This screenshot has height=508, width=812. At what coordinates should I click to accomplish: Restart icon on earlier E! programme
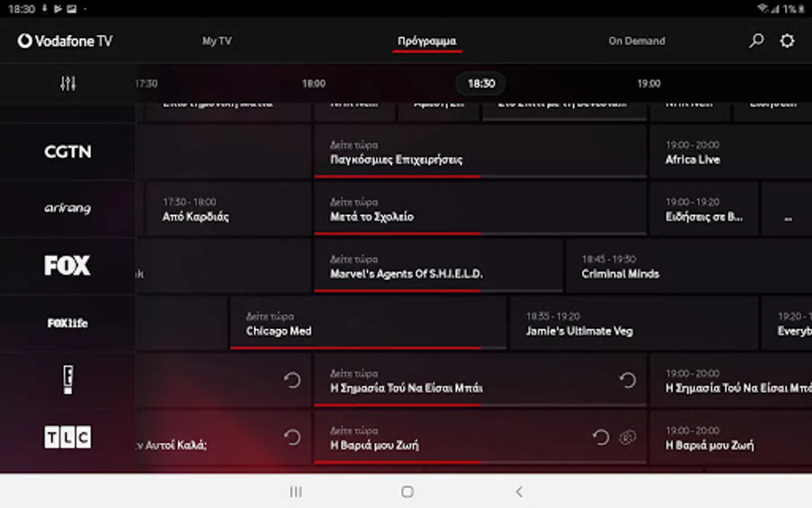(x=292, y=380)
